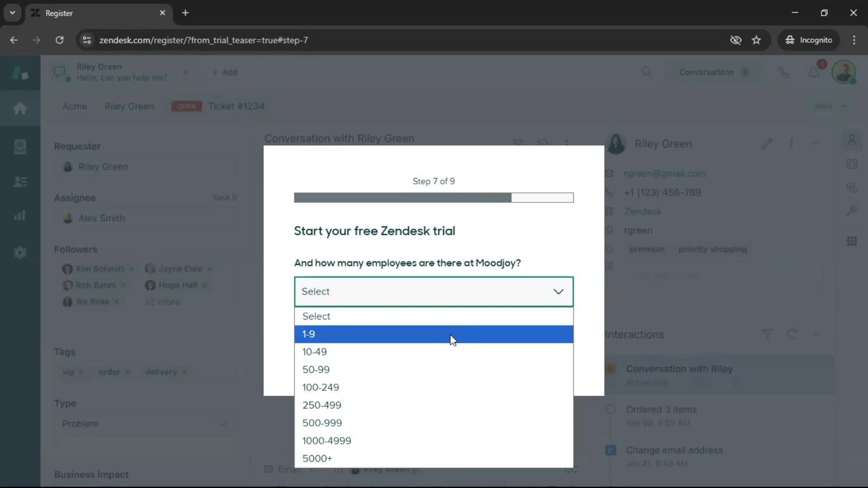Open a new browser tab

185,13
